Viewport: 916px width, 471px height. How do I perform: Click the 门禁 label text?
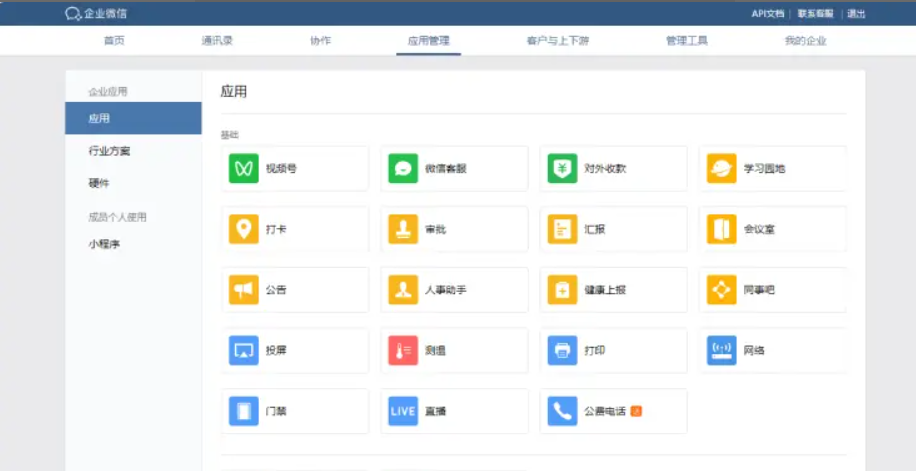(x=276, y=411)
